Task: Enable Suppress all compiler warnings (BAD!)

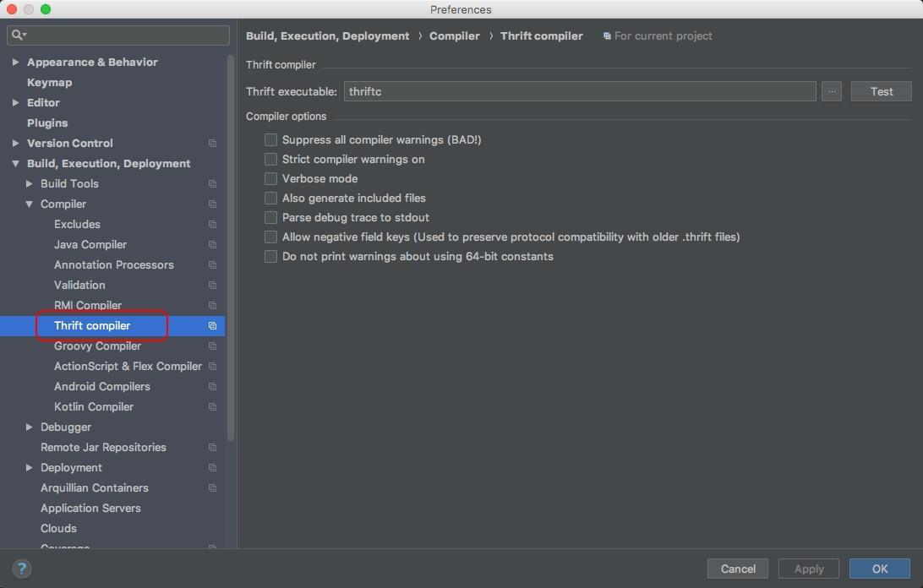Action: point(270,139)
